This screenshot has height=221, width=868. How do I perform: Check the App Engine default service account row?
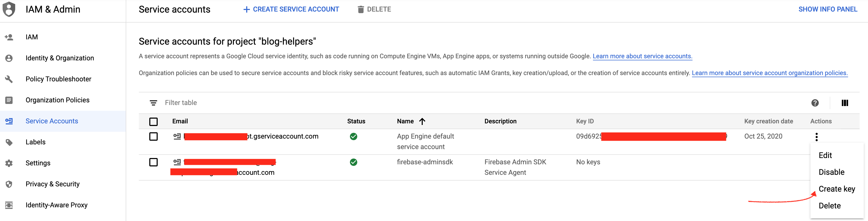tap(153, 136)
